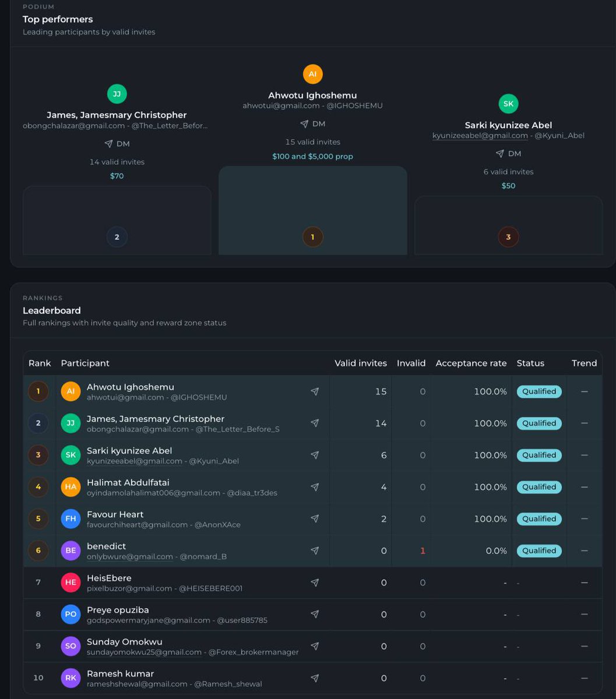Click the Trend column header
616x699 pixels.
click(585, 363)
